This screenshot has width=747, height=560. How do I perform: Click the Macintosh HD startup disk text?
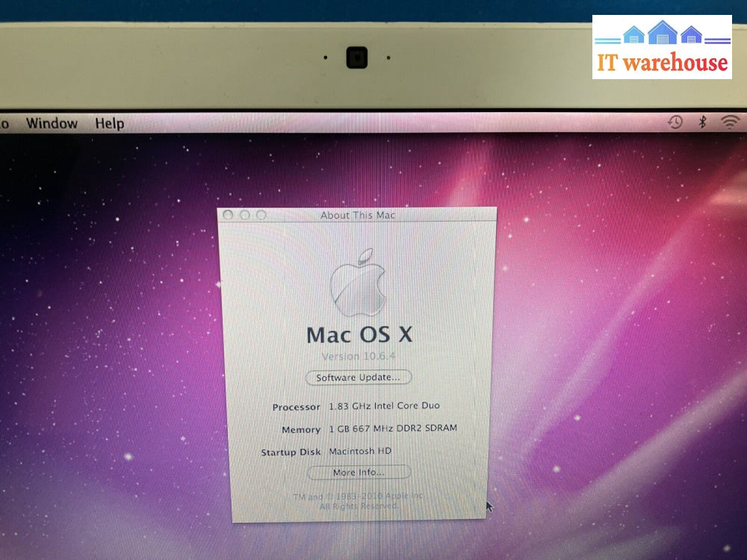point(360,451)
